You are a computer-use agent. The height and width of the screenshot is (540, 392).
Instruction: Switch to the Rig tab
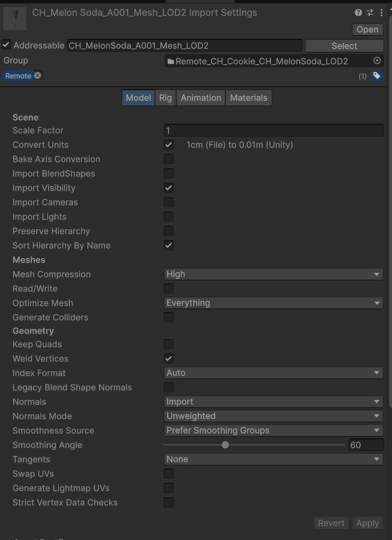click(166, 98)
